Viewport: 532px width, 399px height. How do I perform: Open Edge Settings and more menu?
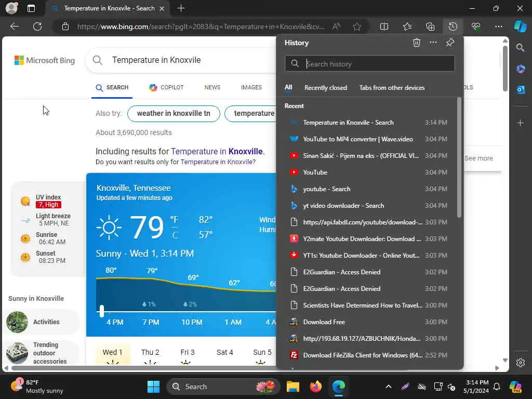pyautogui.click(x=498, y=26)
